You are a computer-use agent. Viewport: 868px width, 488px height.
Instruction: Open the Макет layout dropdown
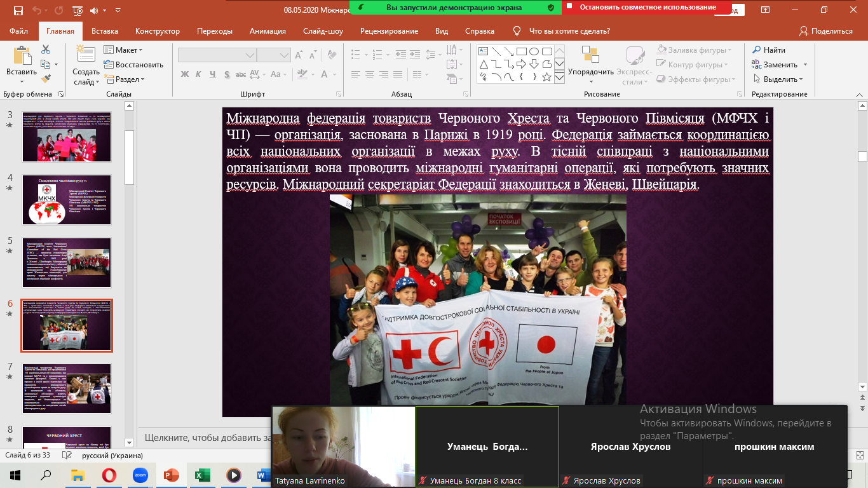click(125, 50)
